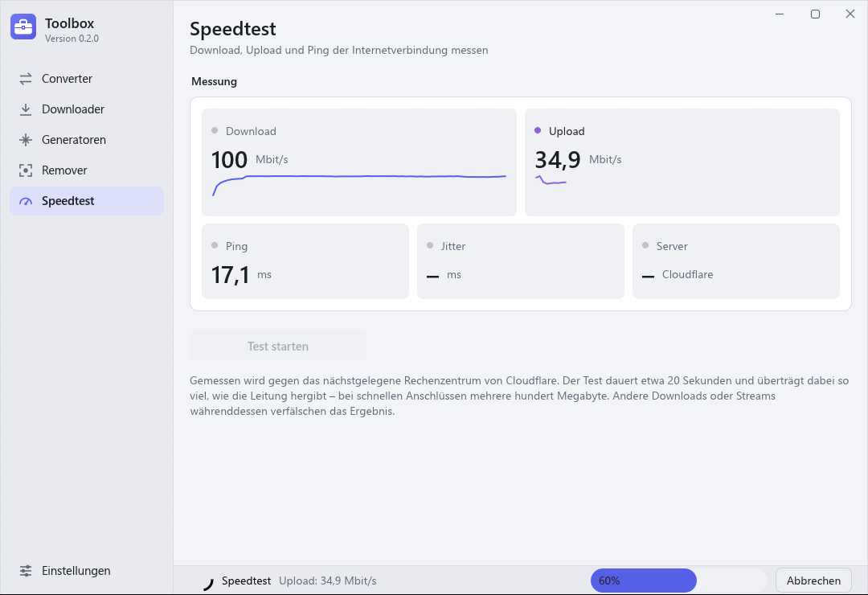The width and height of the screenshot is (868, 595).
Task: Click the Downloader arrow icon
Action: [x=26, y=109]
